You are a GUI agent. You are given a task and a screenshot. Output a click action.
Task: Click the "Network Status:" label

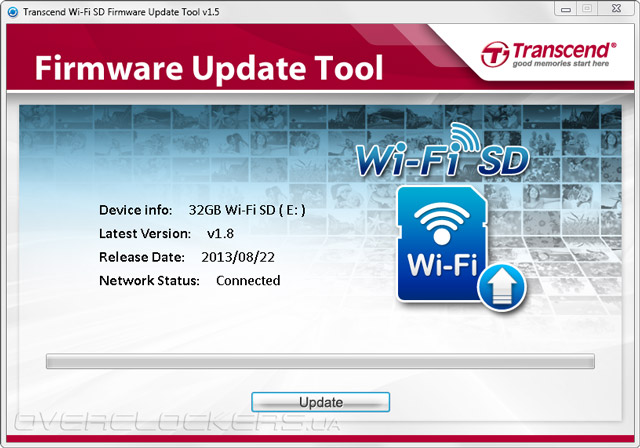click(x=149, y=280)
